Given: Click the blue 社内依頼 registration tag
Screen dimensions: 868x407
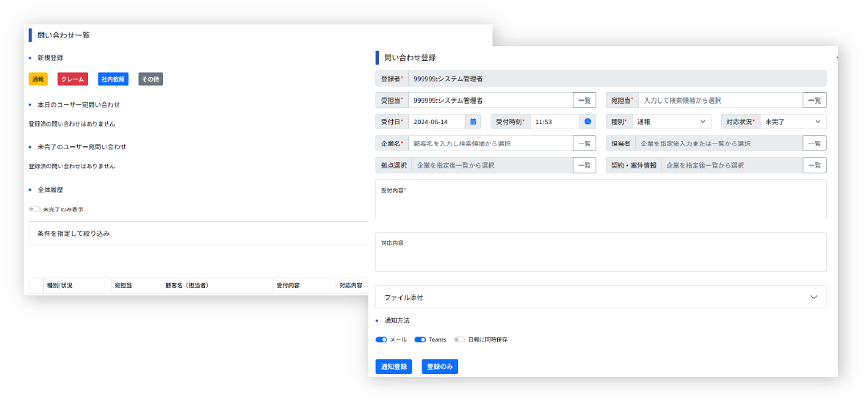Looking at the screenshot, I should pos(113,79).
